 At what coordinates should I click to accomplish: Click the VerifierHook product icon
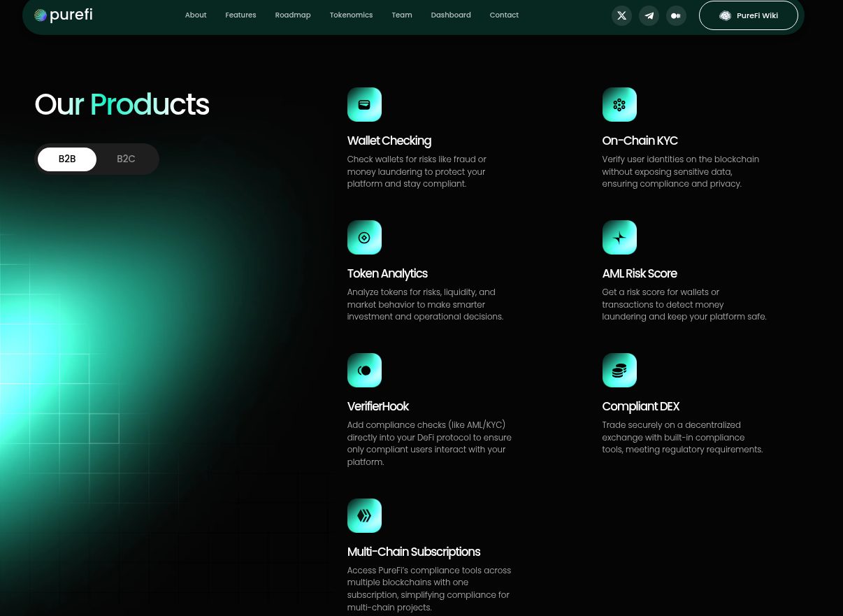(x=364, y=371)
